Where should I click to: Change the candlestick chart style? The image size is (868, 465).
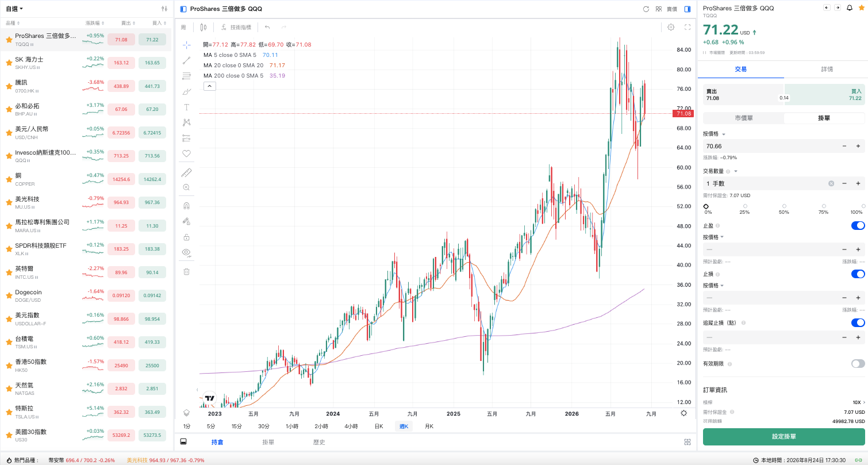tap(203, 27)
